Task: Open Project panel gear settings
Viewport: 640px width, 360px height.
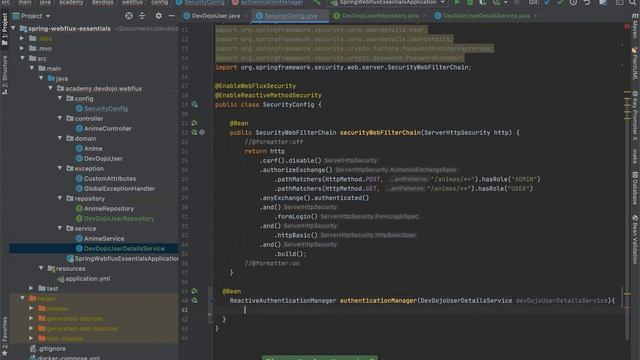Action: [158, 16]
